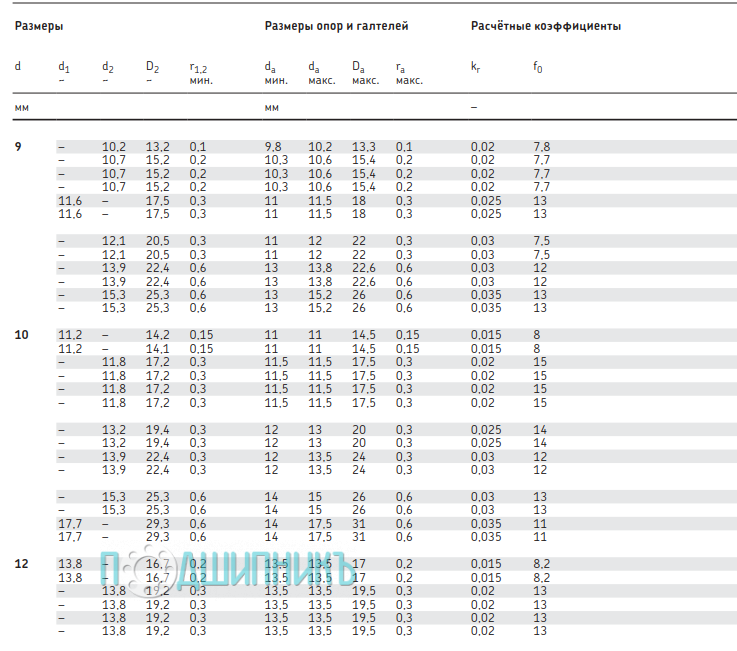Click the "da макс." column header

321,73
